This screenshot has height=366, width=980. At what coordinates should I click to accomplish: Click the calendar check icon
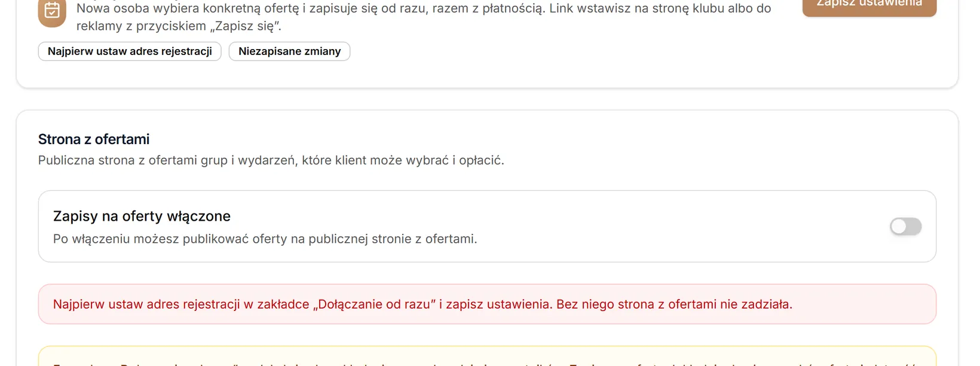tap(52, 11)
